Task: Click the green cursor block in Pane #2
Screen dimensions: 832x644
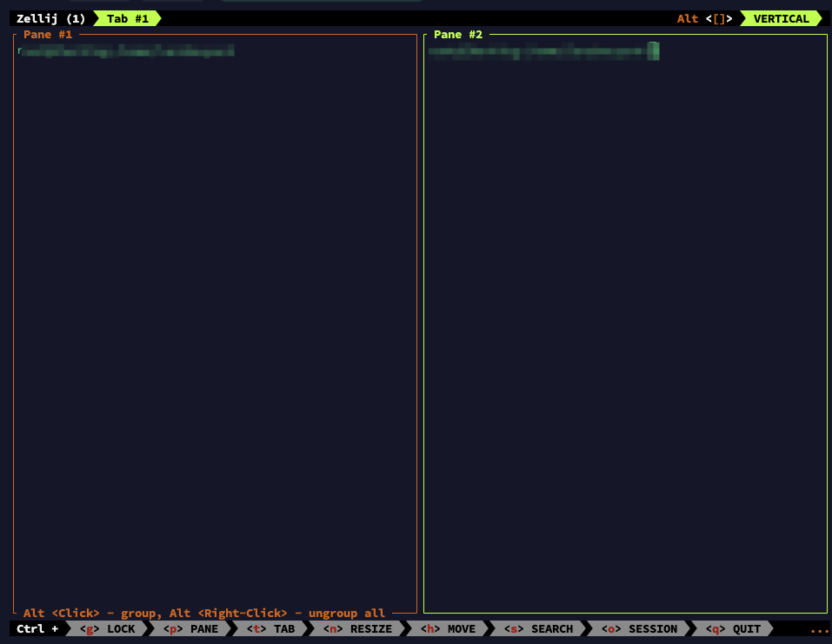Action: tap(654, 51)
